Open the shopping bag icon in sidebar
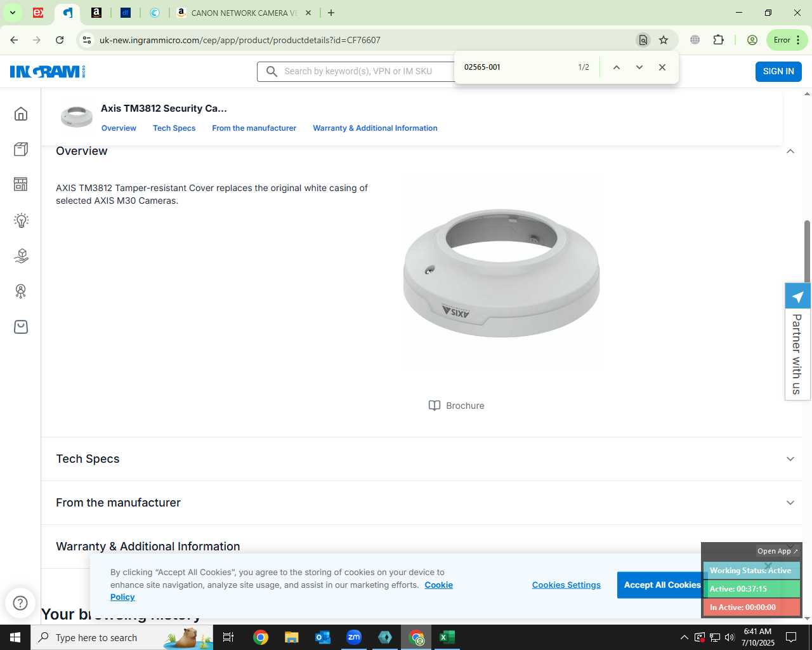Viewport: 812px width, 650px height. (x=21, y=327)
